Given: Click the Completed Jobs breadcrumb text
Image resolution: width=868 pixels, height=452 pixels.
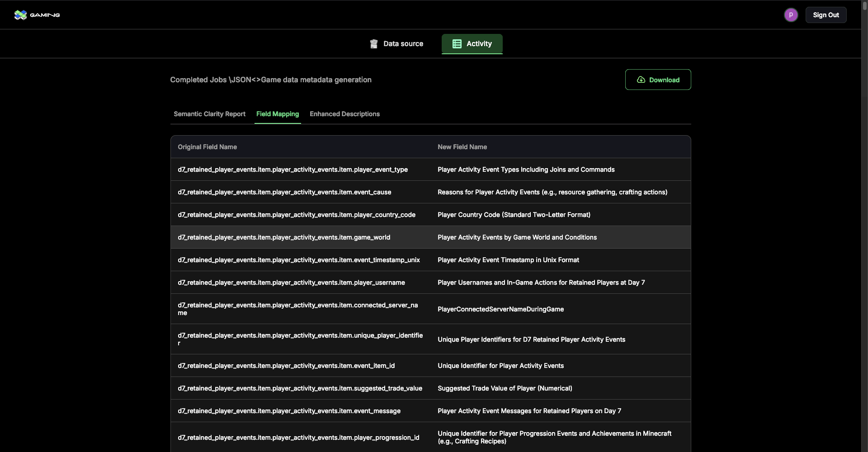Looking at the screenshot, I should coord(198,80).
